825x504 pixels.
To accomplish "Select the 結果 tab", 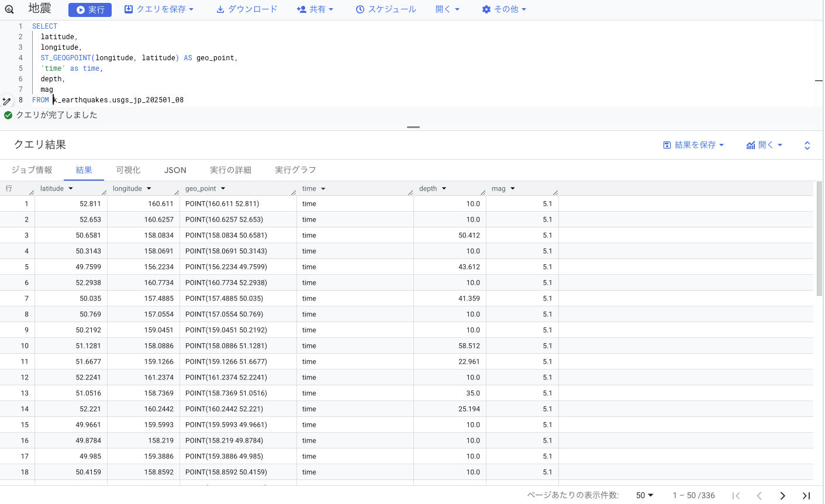I will click(84, 170).
